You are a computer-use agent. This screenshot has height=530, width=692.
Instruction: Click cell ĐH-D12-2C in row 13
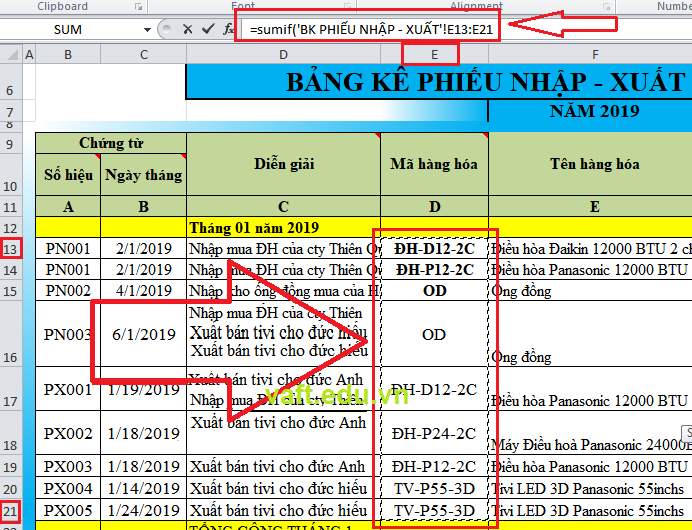click(x=434, y=249)
